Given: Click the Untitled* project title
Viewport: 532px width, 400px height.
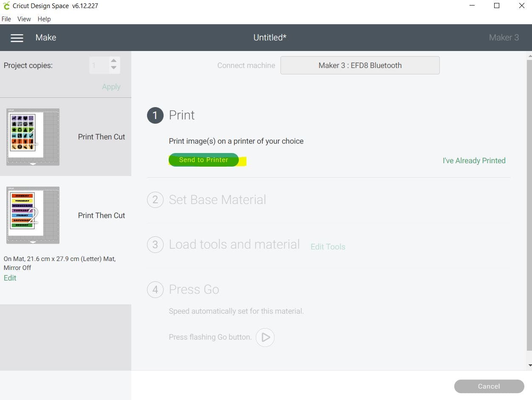Looking at the screenshot, I should 270,37.
